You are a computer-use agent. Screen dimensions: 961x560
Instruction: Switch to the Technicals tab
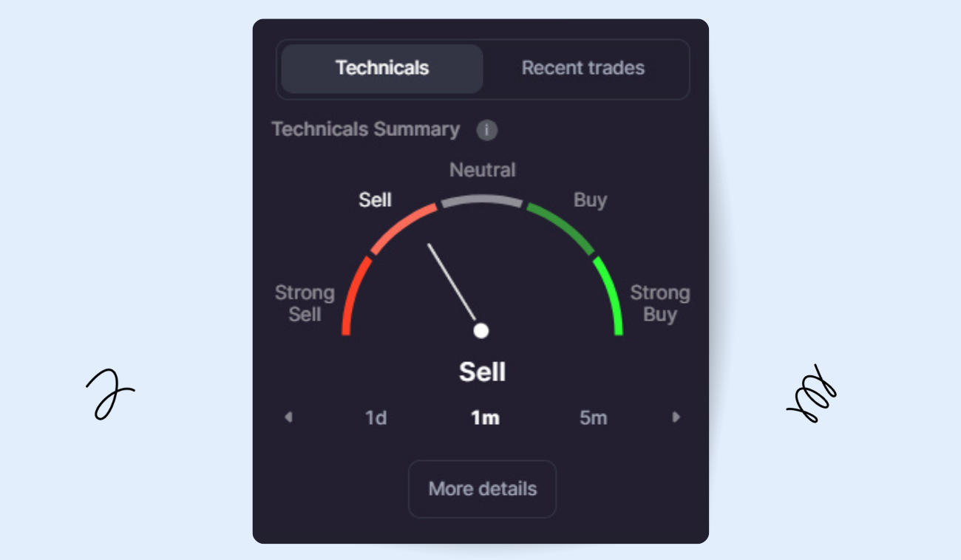(382, 69)
